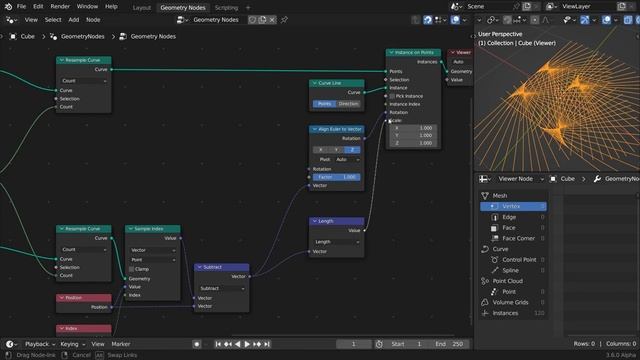Screen dimensions: 640x360
Task: Click duplicate node group icon beside Geometry Nodes
Action: 262,20
